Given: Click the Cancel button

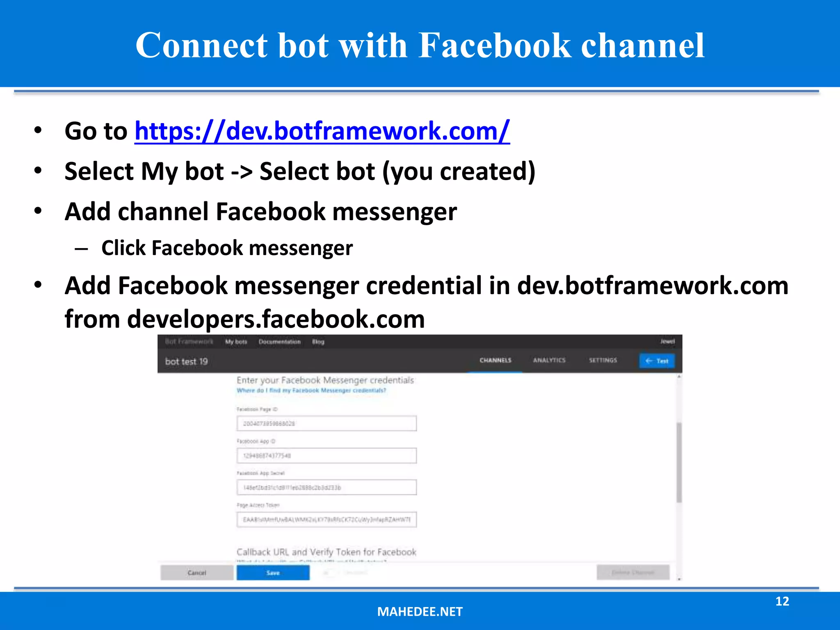Looking at the screenshot, I should click(197, 573).
